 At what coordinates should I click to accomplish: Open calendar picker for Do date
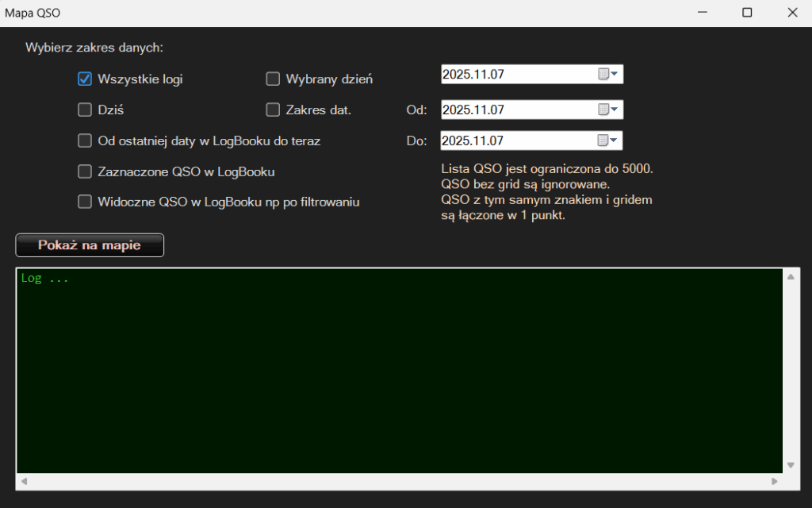click(608, 140)
